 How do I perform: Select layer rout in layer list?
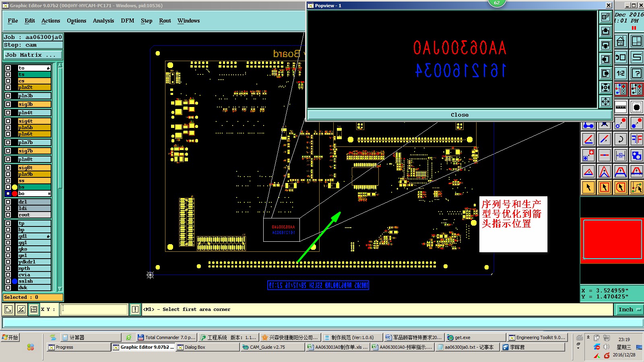[x=35, y=215]
